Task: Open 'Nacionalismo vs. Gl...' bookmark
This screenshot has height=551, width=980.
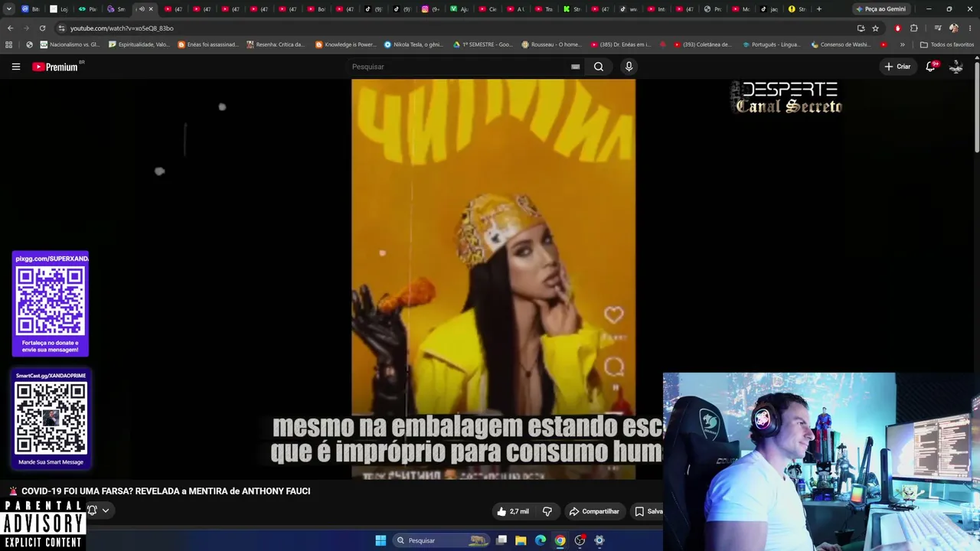Action: click(x=70, y=44)
